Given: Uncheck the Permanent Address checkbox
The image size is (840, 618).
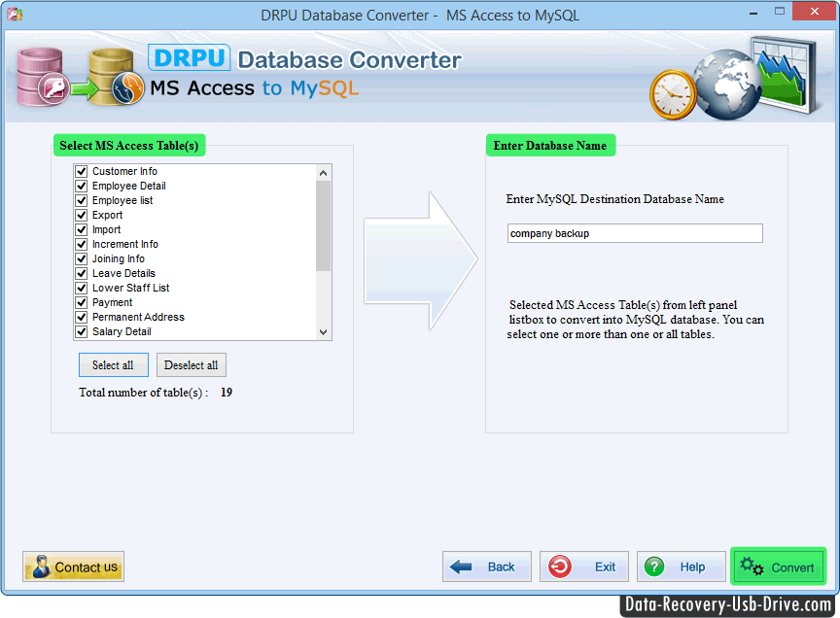Looking at the screenshot, I should [82, 317].
